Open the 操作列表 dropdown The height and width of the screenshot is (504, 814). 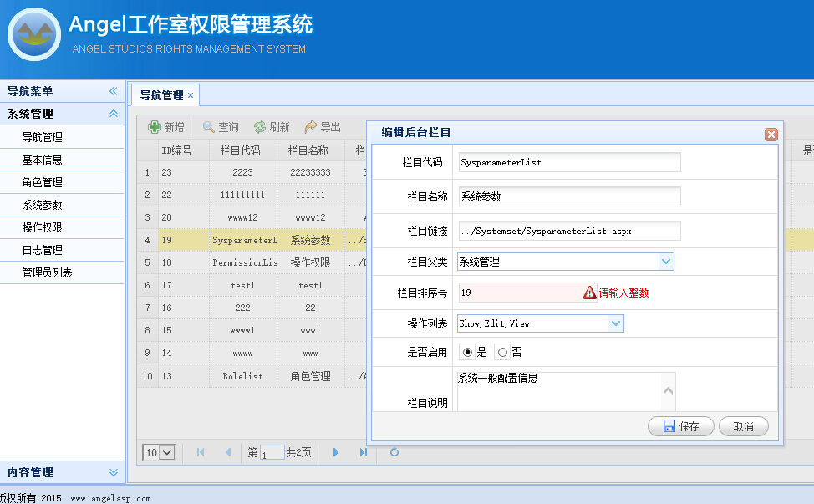(x=616, y=323)
